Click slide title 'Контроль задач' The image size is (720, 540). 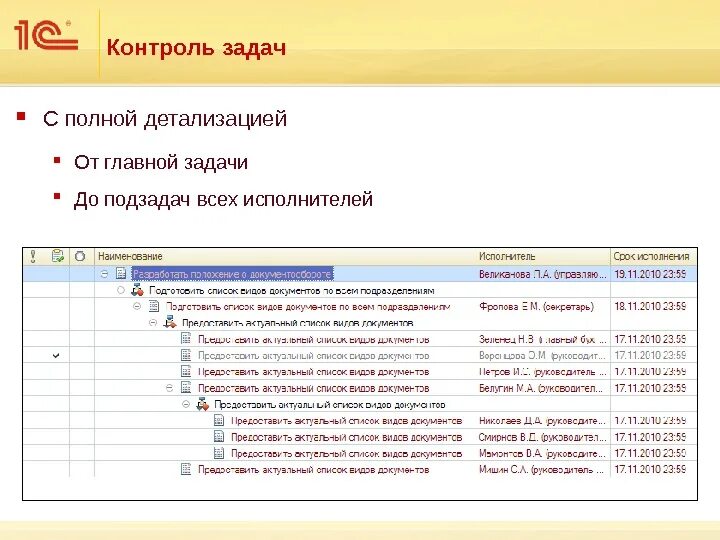point(196,48)
